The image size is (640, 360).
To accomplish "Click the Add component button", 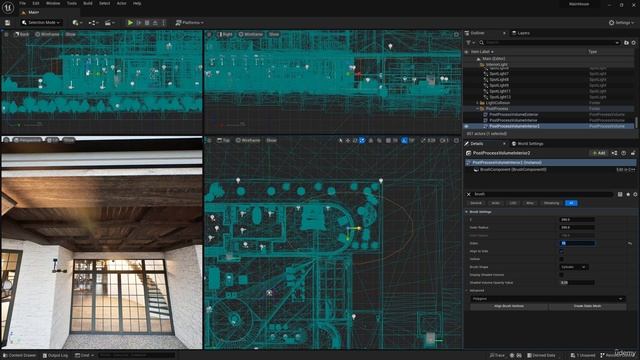I will pyautogui.click(x=598, y=153).
